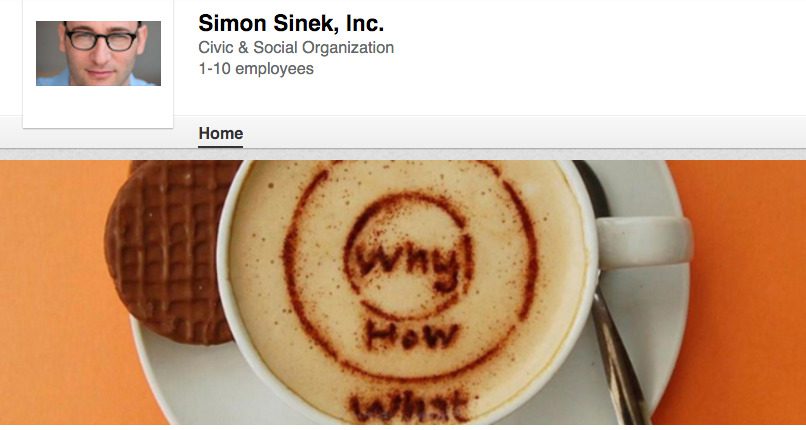Viewport: 806px width, 430px height.
Task: Select the Civic & Social Organization industry text
Action: tap(296, 48)
